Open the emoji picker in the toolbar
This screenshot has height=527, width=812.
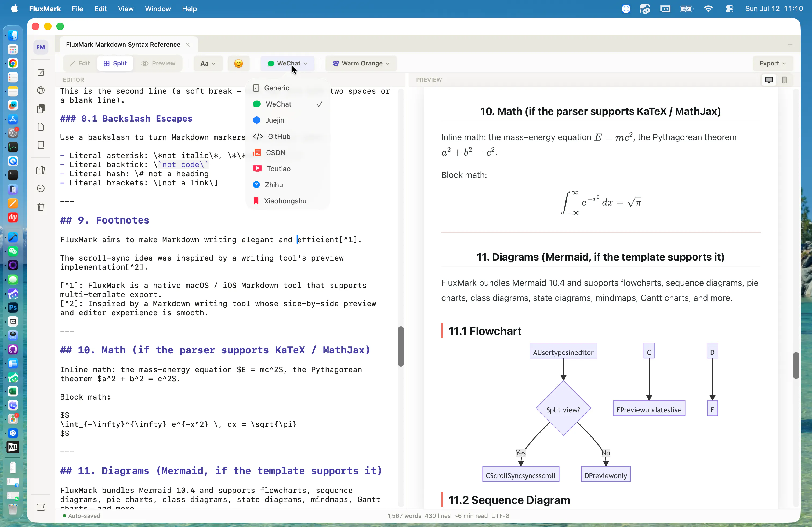pyautogui.click(x=238, y=63)
